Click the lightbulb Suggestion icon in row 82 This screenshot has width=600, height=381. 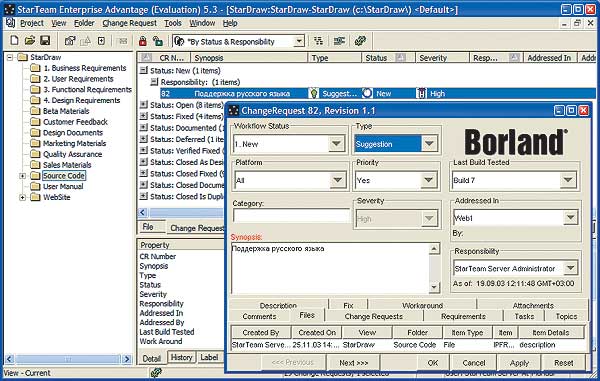click(314, 93)
